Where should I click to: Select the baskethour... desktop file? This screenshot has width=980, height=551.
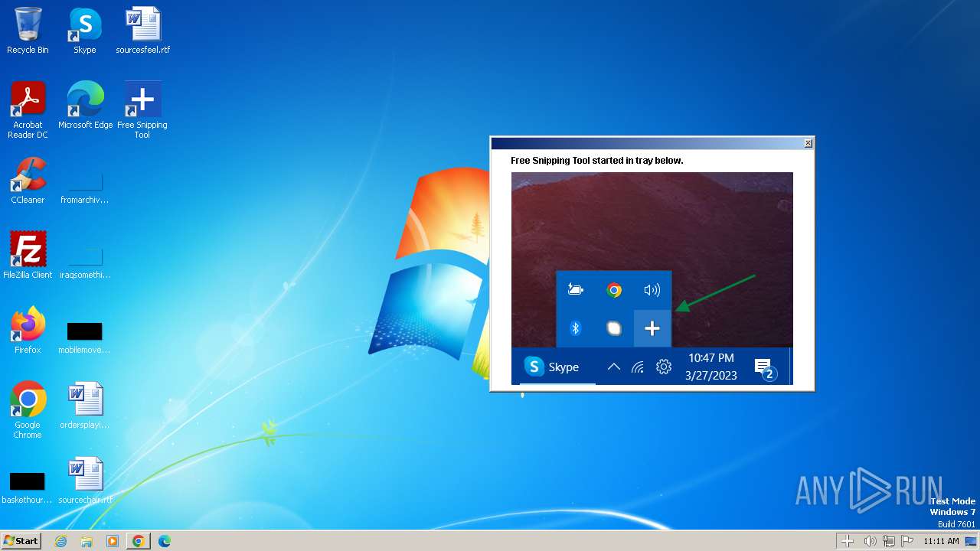[28, 487]
